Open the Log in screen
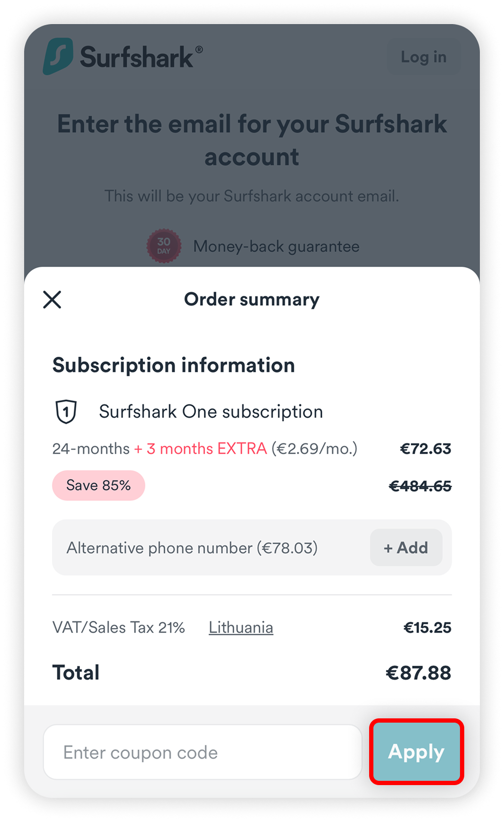Screen dimensions: 504x822 pyautogui.click(x=424, y=57)
